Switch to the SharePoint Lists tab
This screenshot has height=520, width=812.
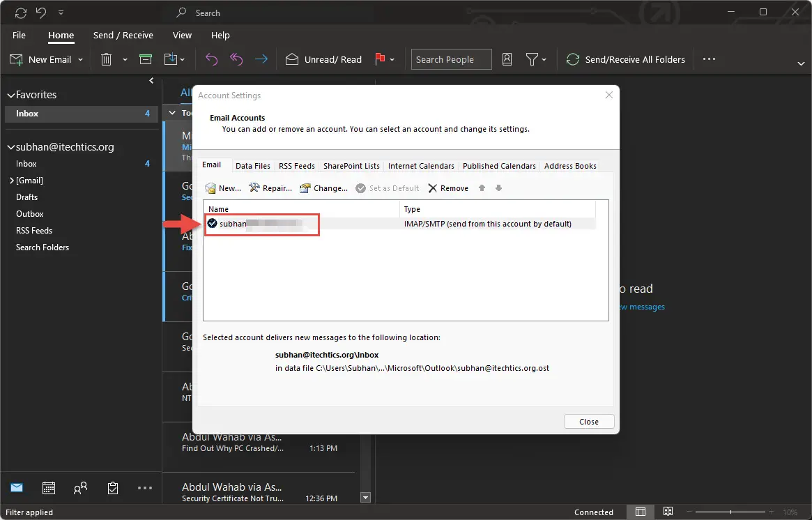pyautogui.click(x=351, y=166)
